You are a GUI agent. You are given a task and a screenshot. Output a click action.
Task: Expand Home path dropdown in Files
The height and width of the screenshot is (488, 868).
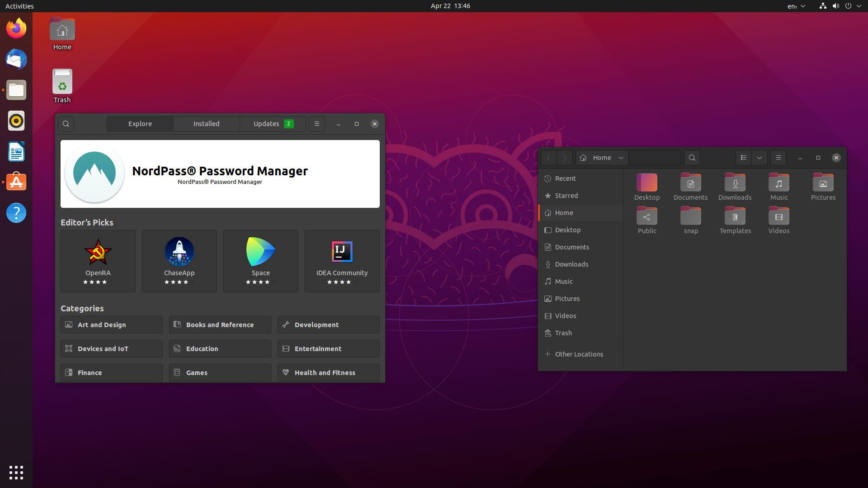coord(621,158)
